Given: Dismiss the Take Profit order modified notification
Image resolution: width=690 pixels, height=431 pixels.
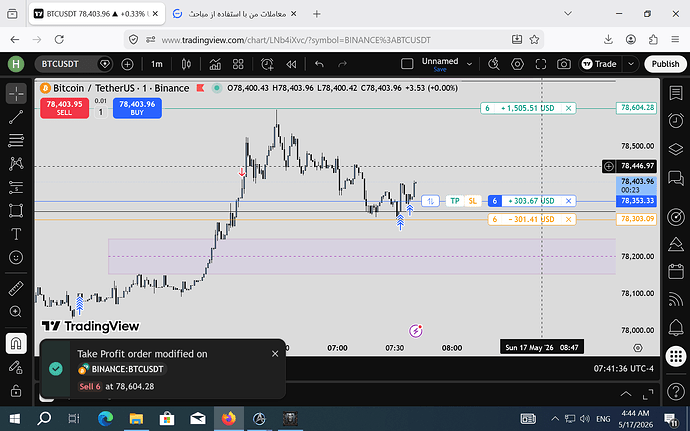Looking at the screenshot, I should pyautogui.click(x=275, y=354).
